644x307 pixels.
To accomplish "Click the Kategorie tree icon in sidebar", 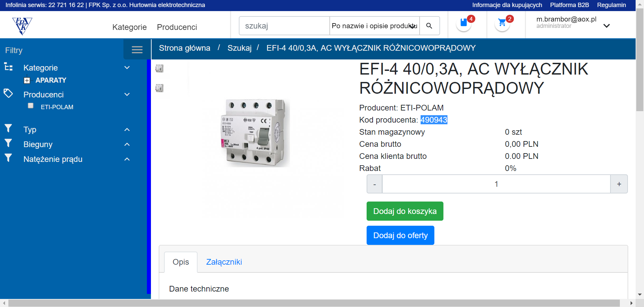I will click(8, 67).
